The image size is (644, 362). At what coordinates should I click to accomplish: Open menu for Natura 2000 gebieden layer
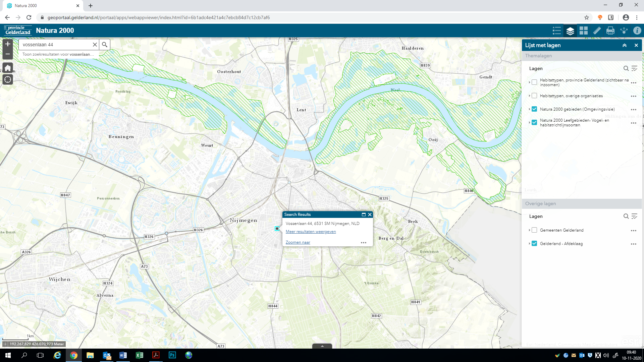[x=633, y=110]
